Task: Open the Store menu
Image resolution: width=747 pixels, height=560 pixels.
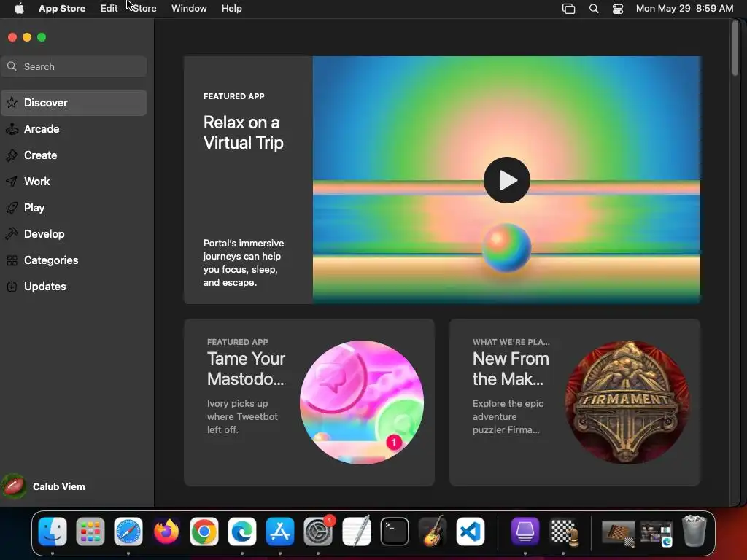Action: (144, 9)
